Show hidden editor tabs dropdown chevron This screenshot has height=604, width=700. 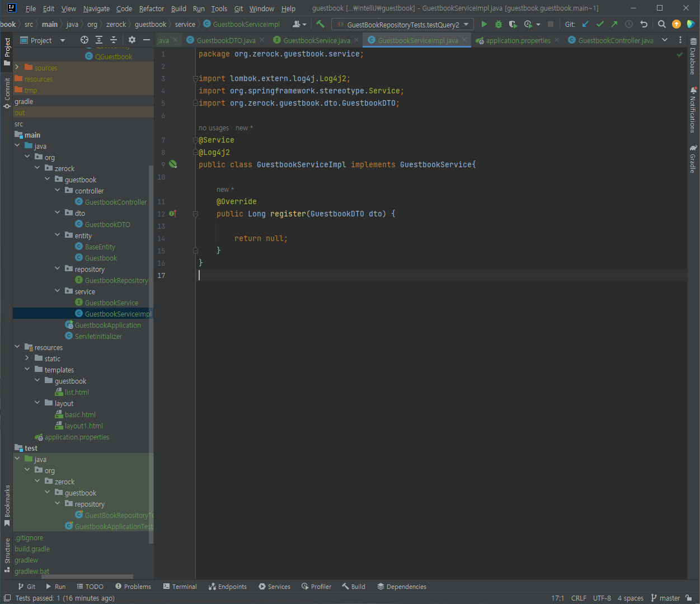(665, 40)
